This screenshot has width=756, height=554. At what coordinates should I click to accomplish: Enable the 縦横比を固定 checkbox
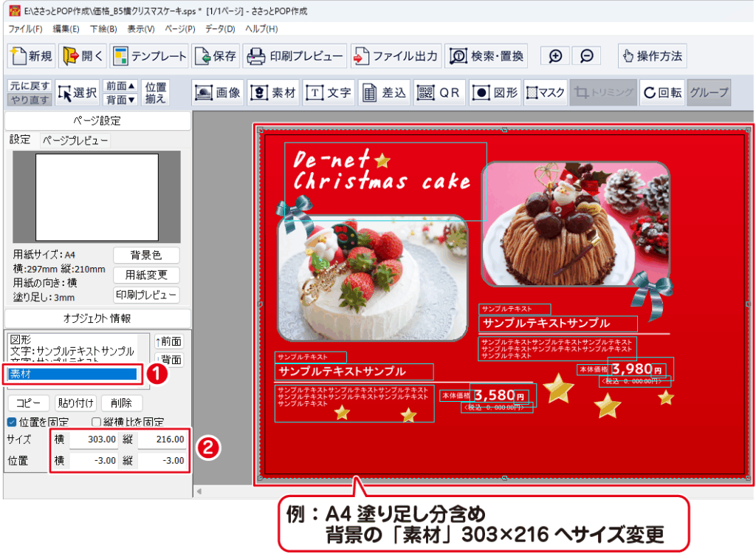(96, 423)
